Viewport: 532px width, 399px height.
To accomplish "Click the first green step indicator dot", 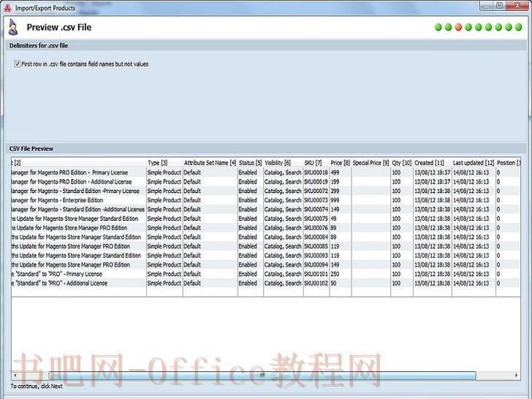I will 438,27.
